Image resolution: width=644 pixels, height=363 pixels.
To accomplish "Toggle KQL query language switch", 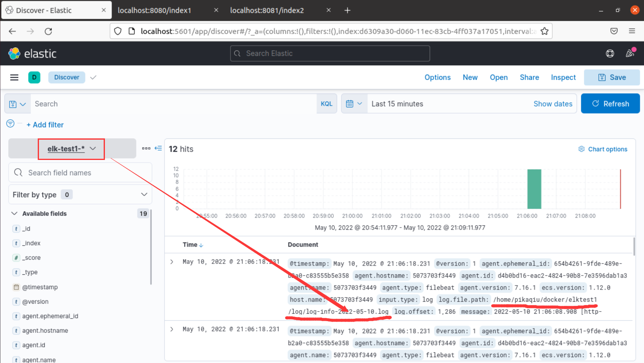I will tap(326, 104).
